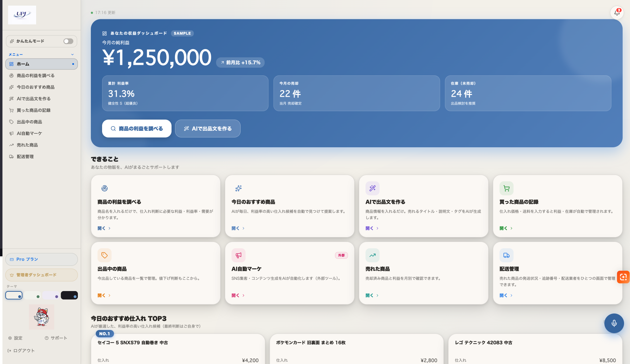Click the notification bell icon
The width and height of the screenshot is (630, 364).
(x=617, y=13)
